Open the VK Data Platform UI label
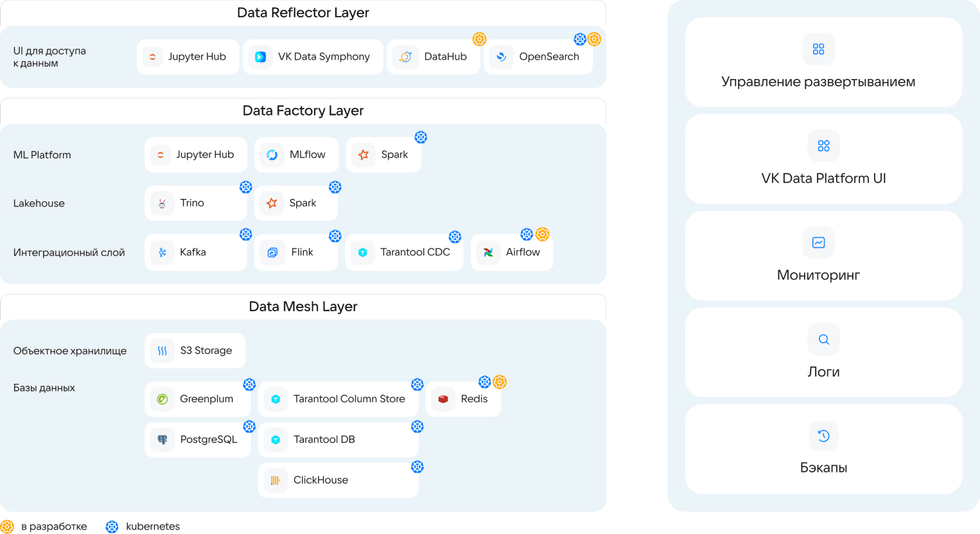 (824, 178)
